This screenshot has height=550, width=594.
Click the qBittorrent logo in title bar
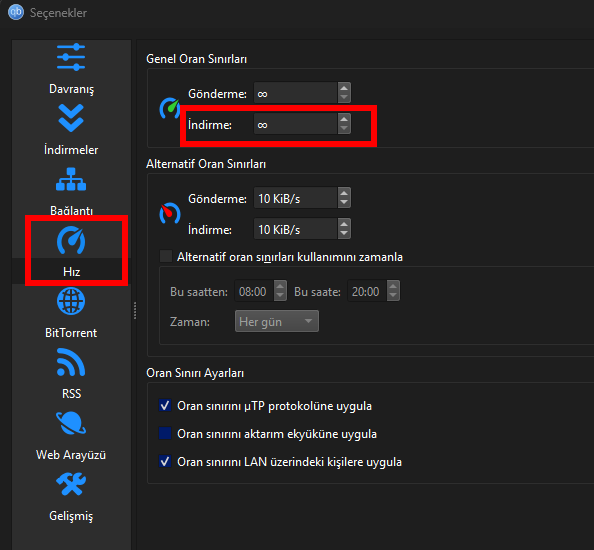pos(16,12)
